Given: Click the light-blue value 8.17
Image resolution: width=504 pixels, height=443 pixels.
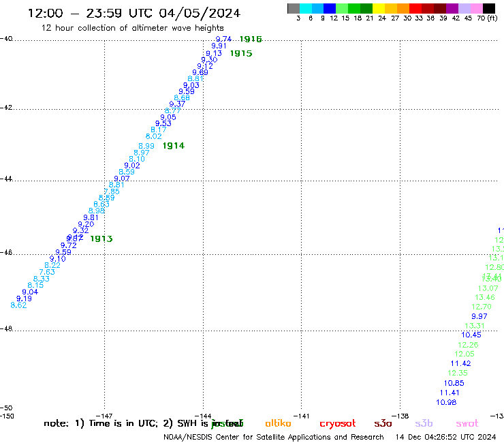Looking at the screenshot, I should point(159,129).
